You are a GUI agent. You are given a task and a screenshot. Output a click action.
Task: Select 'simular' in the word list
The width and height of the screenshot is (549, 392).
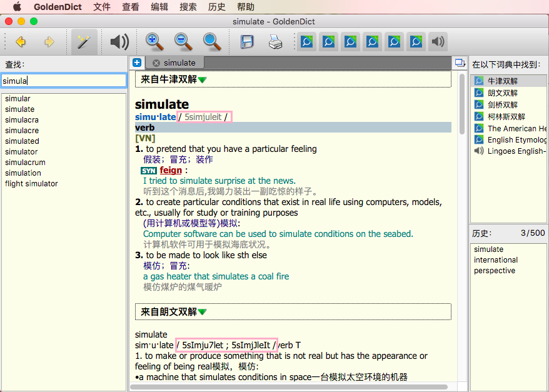[x=18, y=99]
